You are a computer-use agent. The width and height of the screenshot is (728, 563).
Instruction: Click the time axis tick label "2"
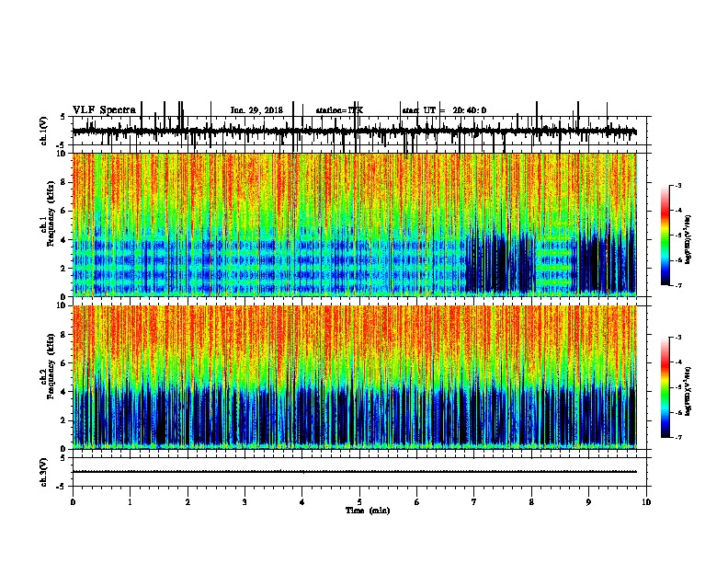(188, 502)
